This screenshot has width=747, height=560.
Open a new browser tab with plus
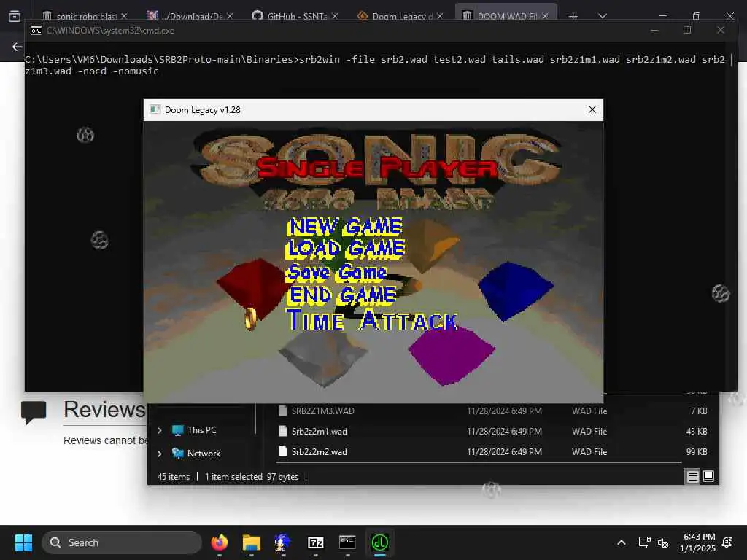point(573,16)
